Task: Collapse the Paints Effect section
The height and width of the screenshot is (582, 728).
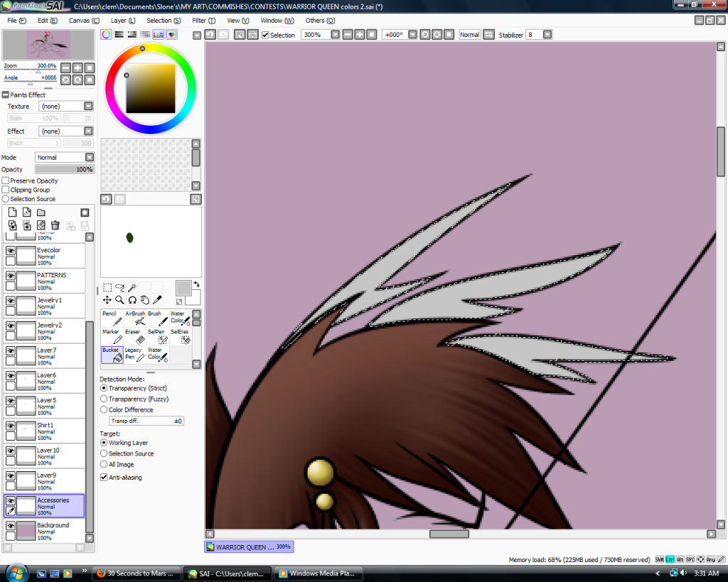Action: pyautogui.click(x=6, y=95)
